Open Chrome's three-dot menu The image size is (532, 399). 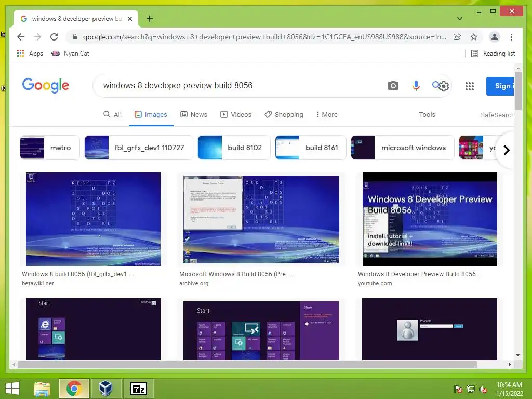(x=511, y=37)
